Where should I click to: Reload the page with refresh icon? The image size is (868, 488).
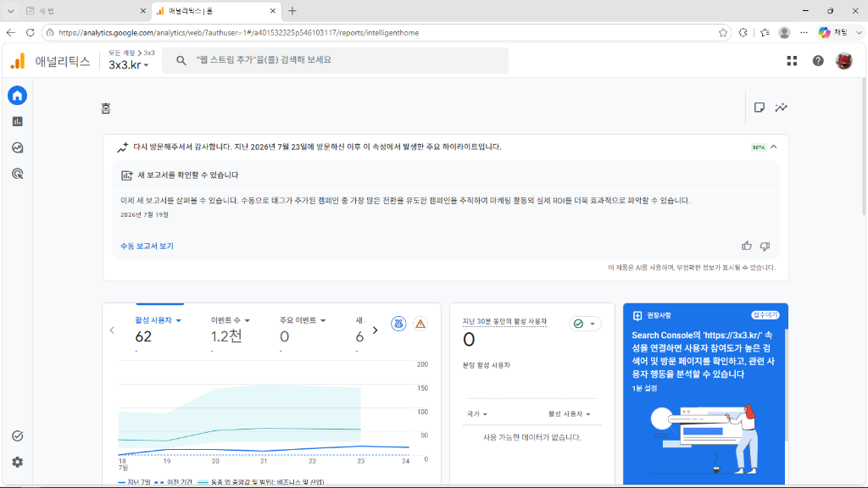(x=31, y=33)
